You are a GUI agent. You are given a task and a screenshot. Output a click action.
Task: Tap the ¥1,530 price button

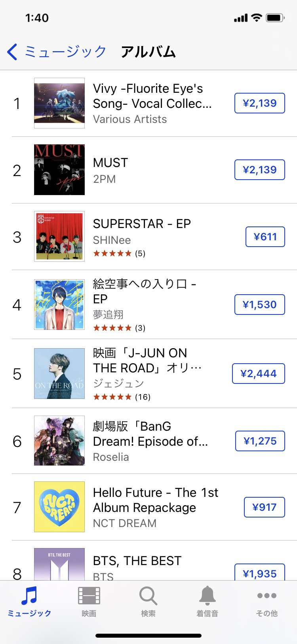[259, 305]
